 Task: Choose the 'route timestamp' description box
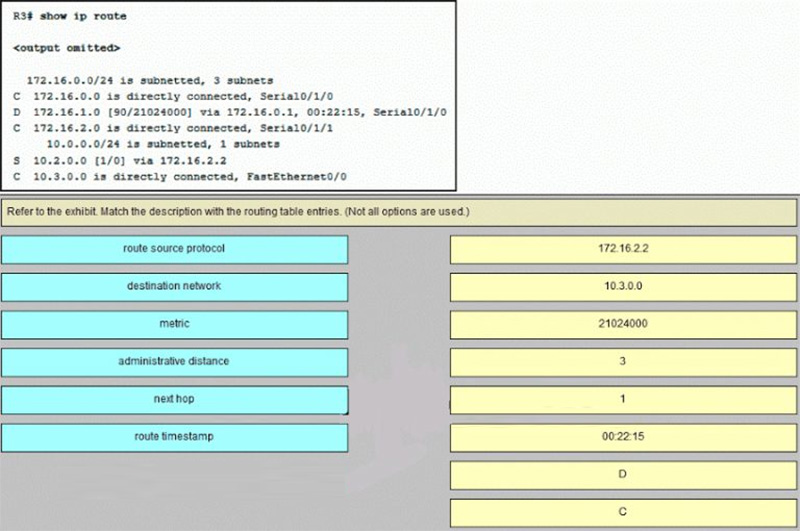tap(174, 438)
